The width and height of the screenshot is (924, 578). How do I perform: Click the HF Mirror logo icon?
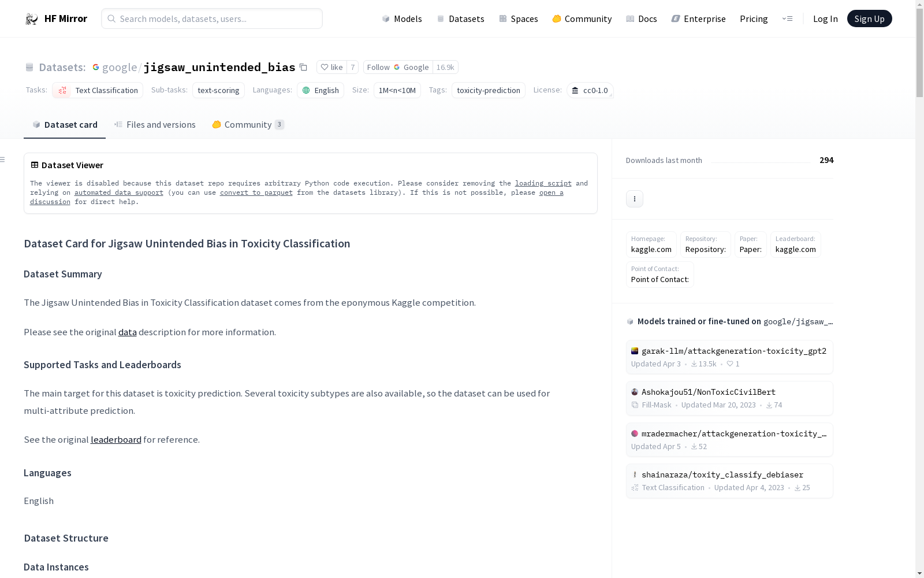pyautogui.click(x=32, y=19)
